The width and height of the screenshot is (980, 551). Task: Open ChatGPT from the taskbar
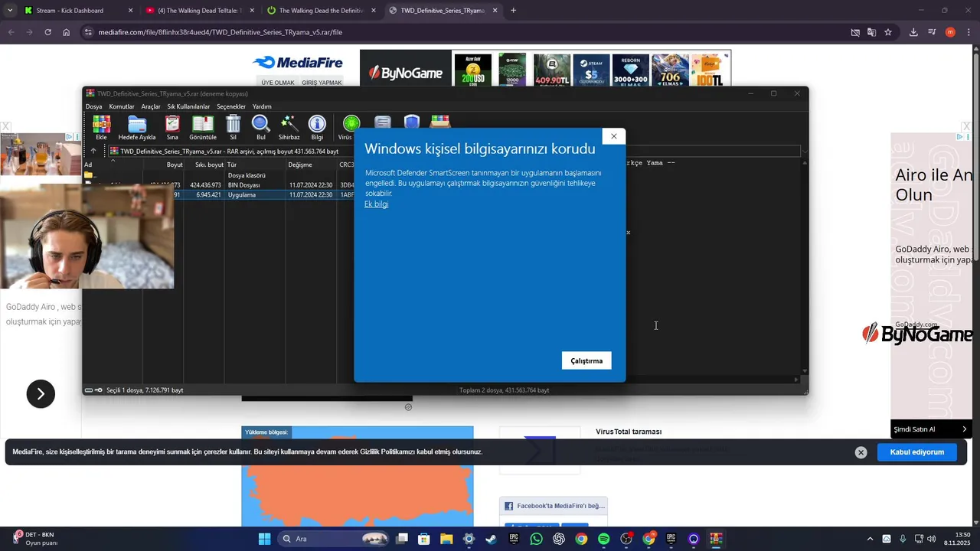click(559, 539)
